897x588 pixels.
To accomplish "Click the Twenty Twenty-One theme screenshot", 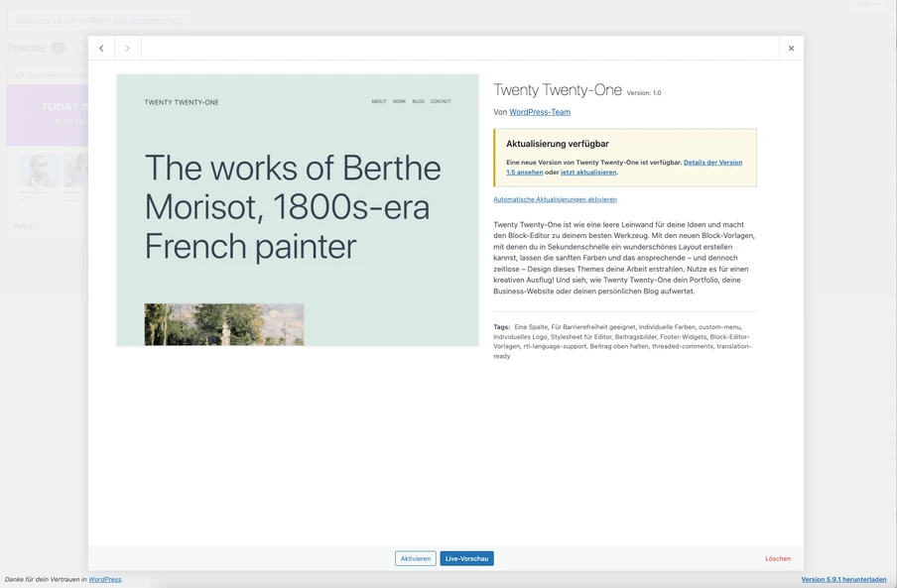I will pos(298,210).
